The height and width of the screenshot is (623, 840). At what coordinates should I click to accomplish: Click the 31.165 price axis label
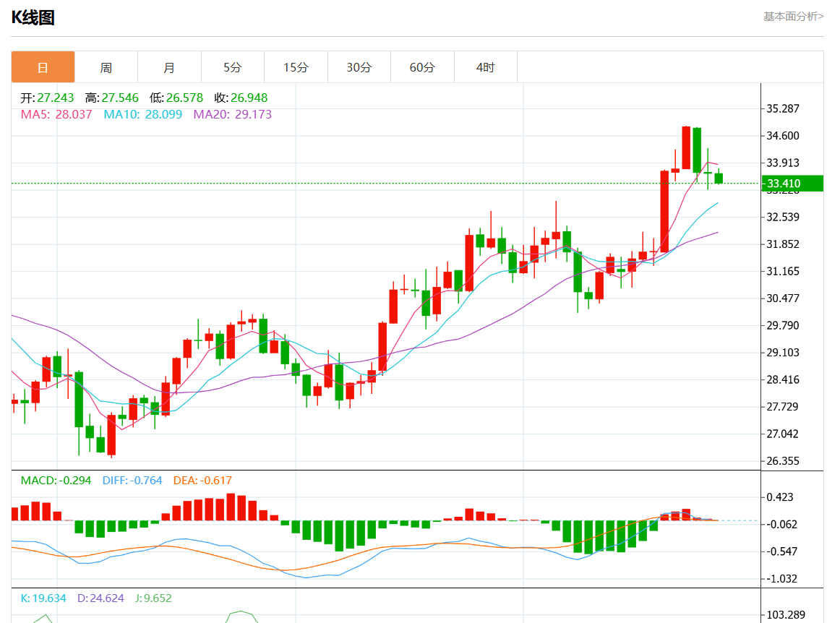pyautogui.click(x=783, y=271)
